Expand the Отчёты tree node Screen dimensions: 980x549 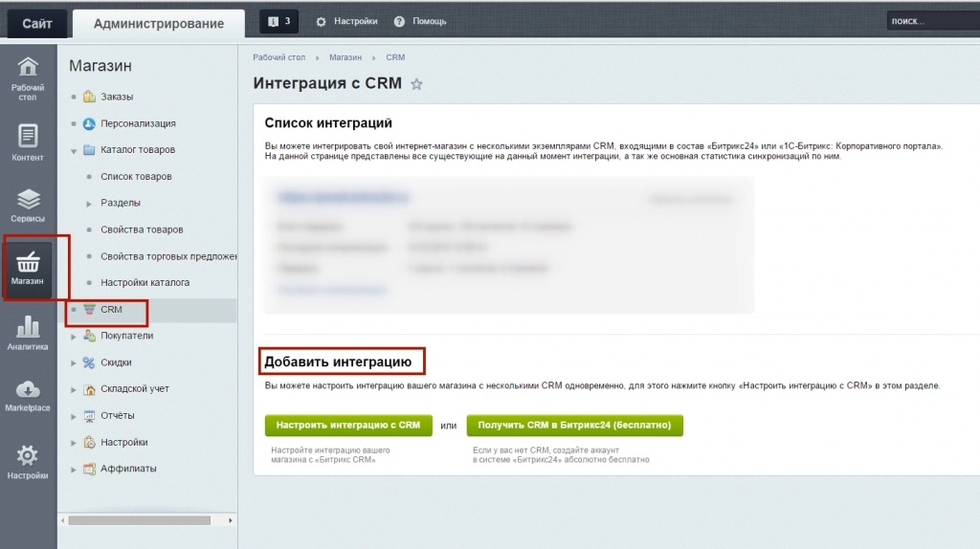[x=74, y=416]
